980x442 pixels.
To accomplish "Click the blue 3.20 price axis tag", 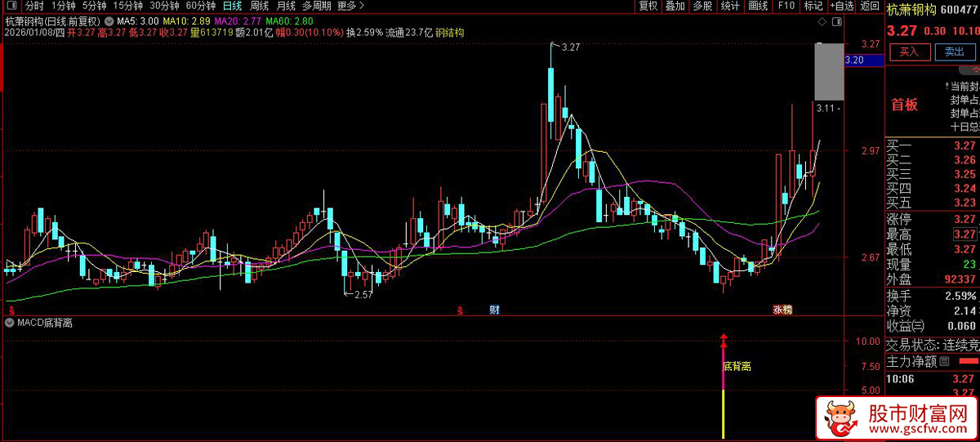I will click(863, 60).
